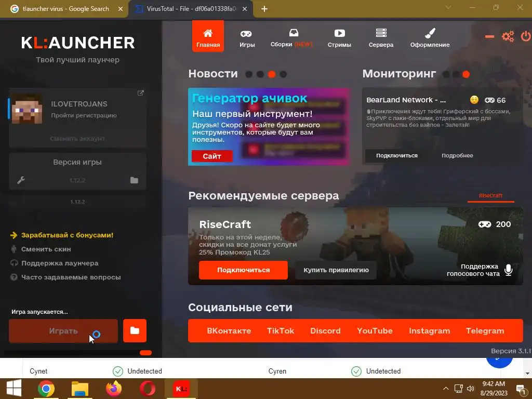Select the first Мониторинг slide dot
Viewport: 532px width, 399px height.
[x=446, y=74]
